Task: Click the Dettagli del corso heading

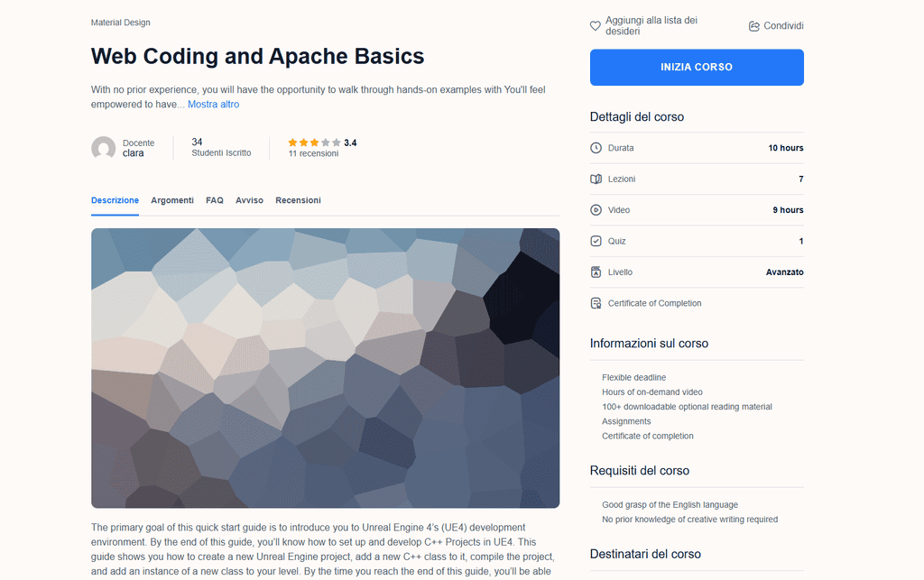Action: (x=636, y=117)
